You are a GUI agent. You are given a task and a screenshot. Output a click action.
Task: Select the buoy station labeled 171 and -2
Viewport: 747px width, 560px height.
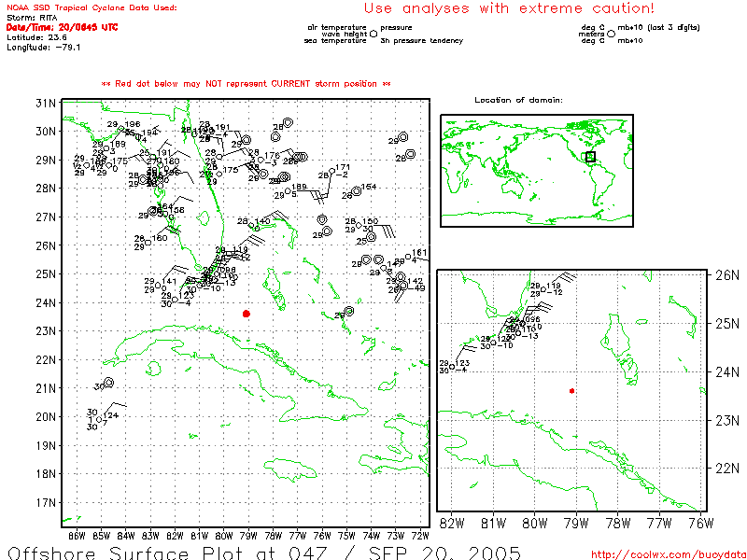332,172
